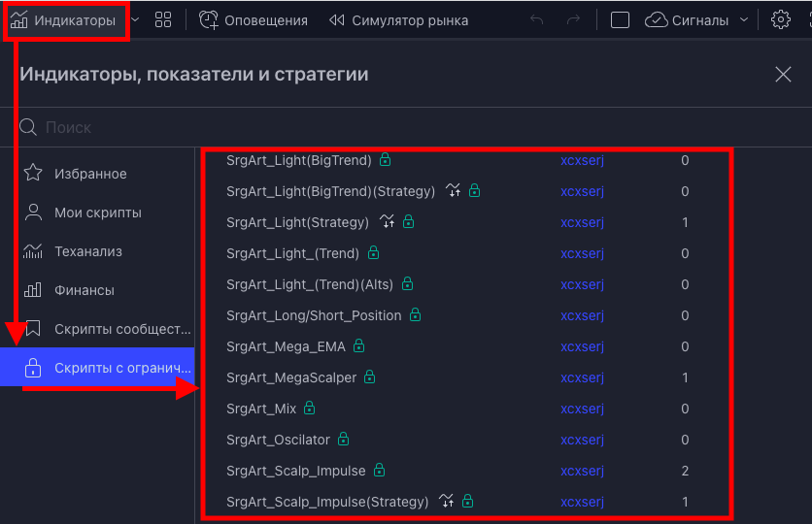
Task: Open the indicator templates grid icon
Action: click(x=163, y=20)
